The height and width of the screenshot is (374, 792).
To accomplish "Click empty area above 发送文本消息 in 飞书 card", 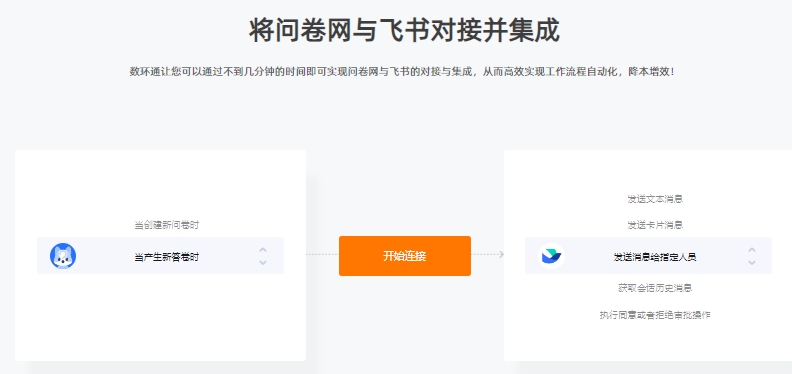I will point(655,172).
